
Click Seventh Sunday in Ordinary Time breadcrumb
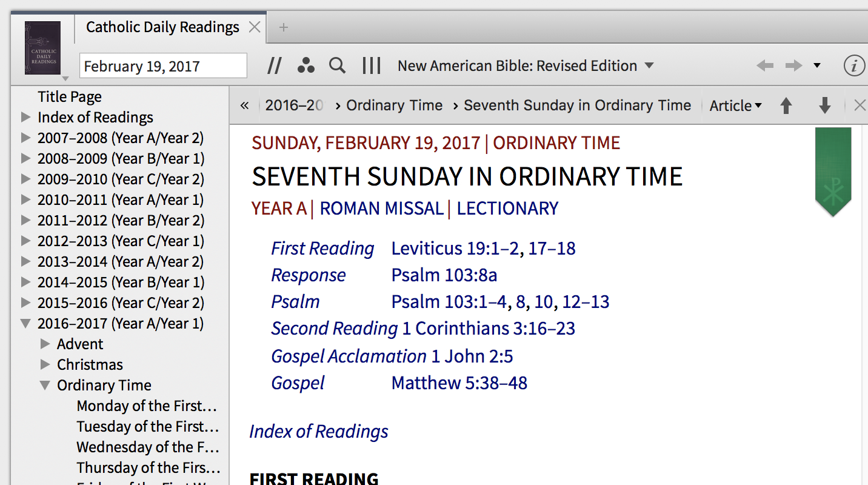point(577,105)
